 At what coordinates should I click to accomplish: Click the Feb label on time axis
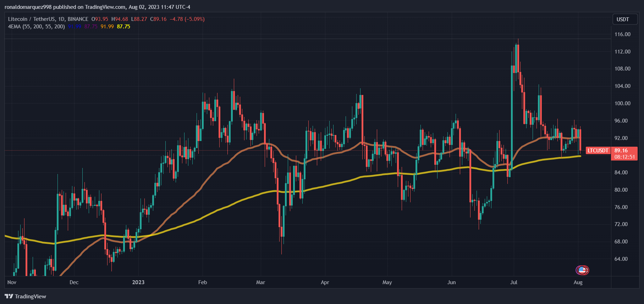(x=203, y=282)
